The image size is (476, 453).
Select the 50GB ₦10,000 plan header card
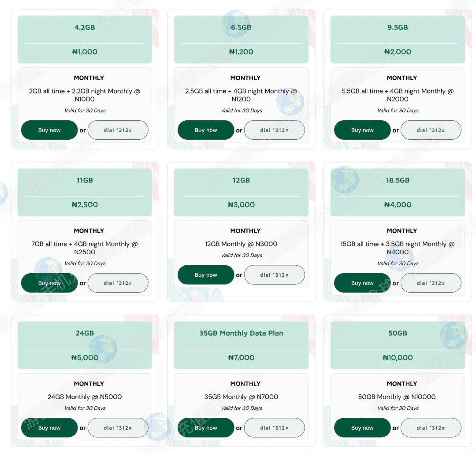click(x=398, y=345)
